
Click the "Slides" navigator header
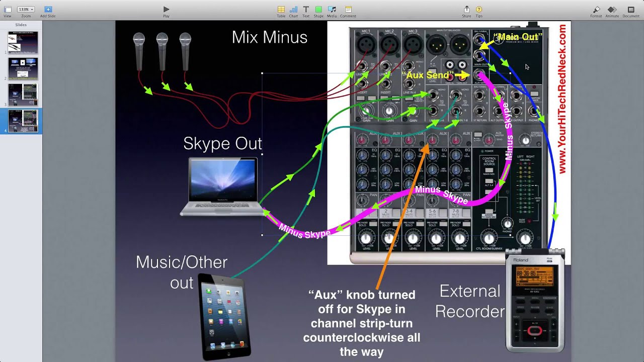coord(21,25)
